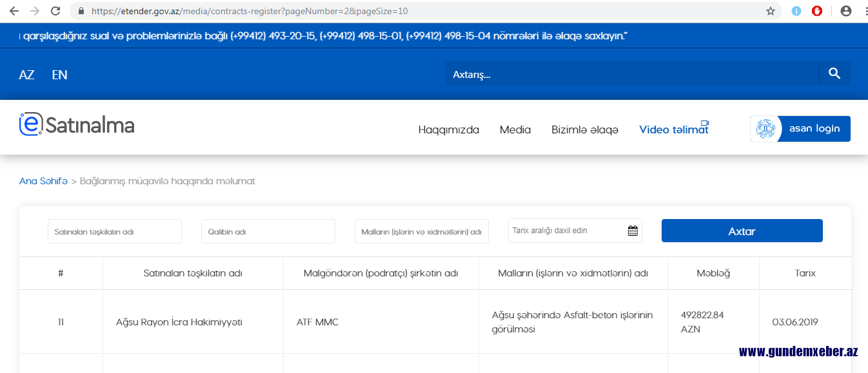The width and height of the screenshot is (868, 373).
Task: Open Video təlimat menu item
Action: point(674,129)
